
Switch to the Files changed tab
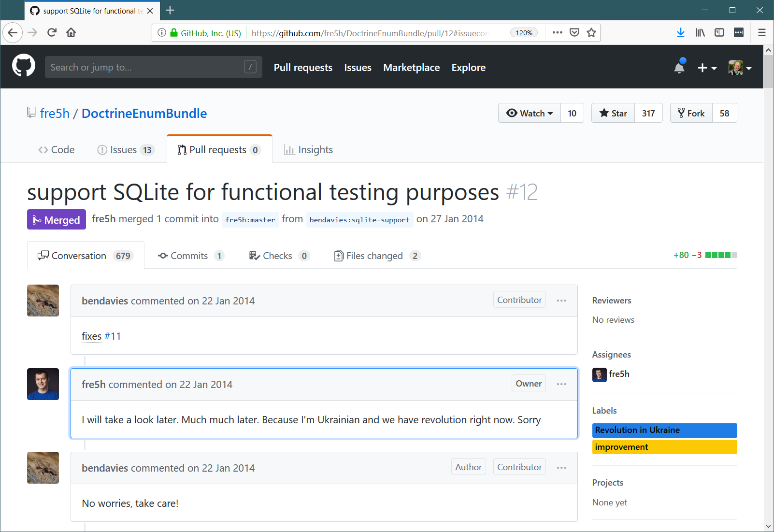point(377,256)
